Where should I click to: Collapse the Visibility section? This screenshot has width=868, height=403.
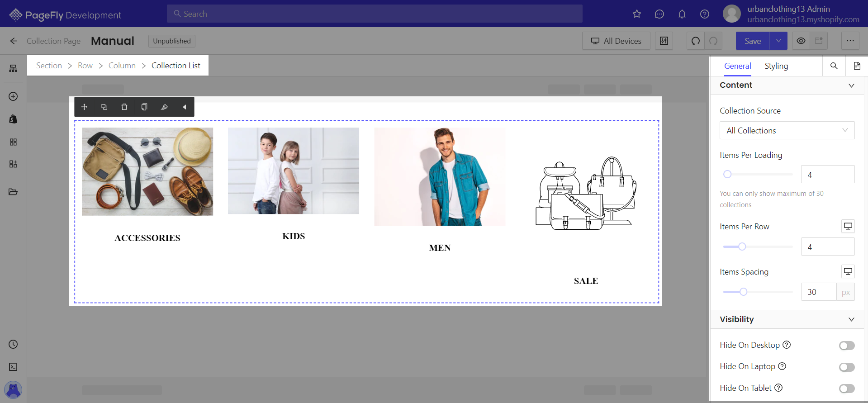point(851,319)
